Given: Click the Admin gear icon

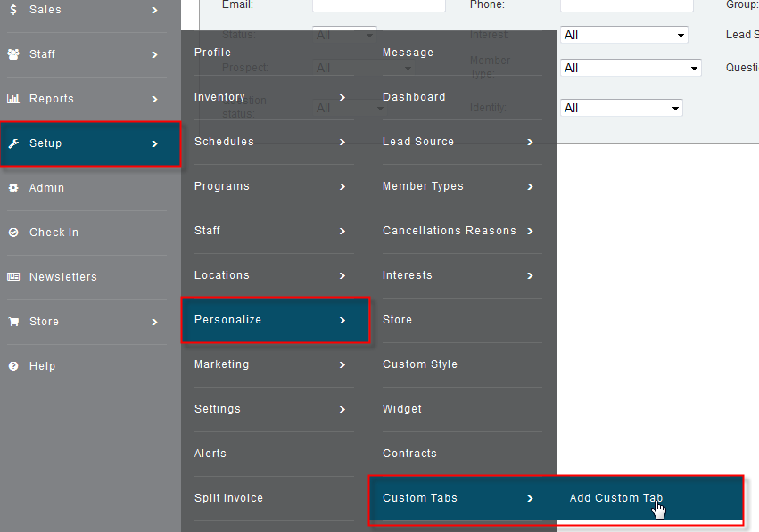Looking at the screenshot, I should [x=13, y=188].
